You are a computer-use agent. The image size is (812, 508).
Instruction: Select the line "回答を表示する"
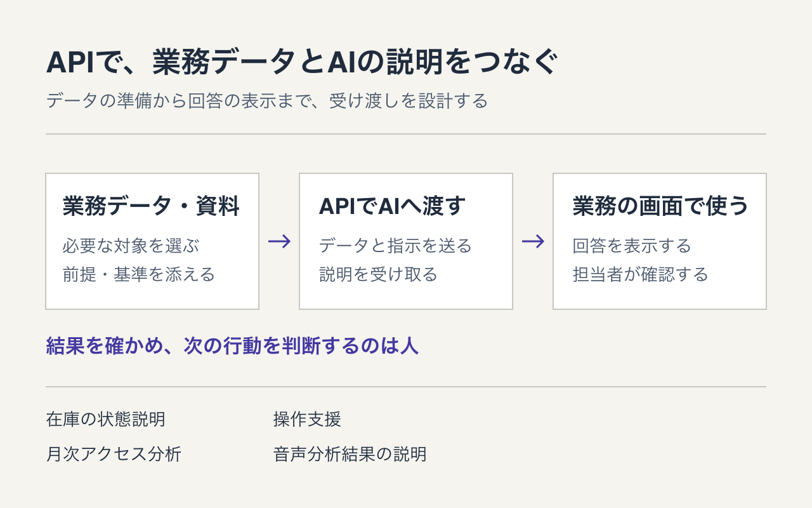click(632, 246)
